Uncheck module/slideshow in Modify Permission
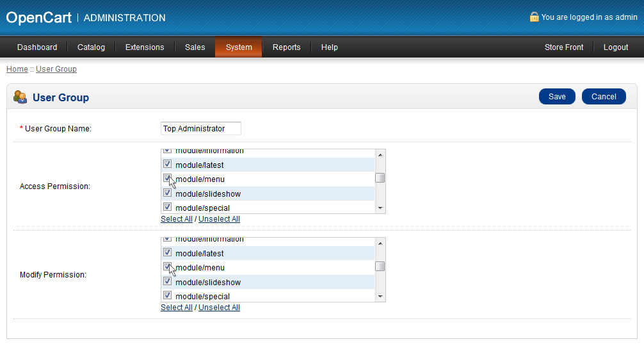The width and height of the screenshot is (644, 346). [x=167, y=281]
